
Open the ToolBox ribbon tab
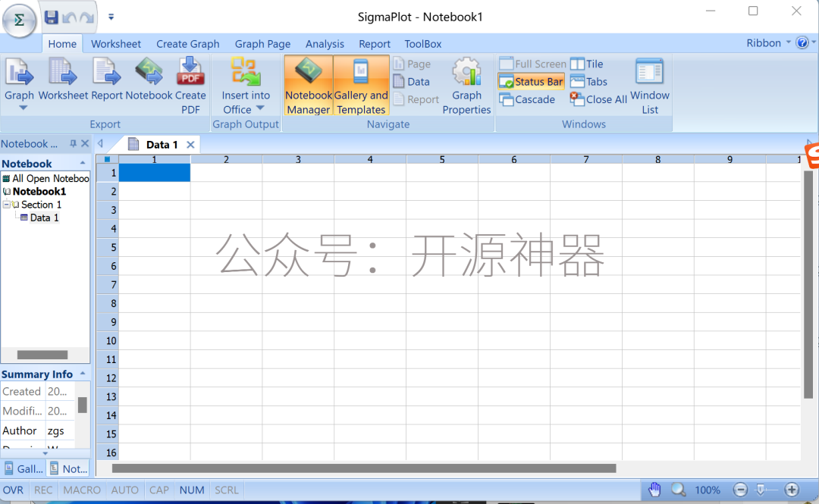point(423,44)
